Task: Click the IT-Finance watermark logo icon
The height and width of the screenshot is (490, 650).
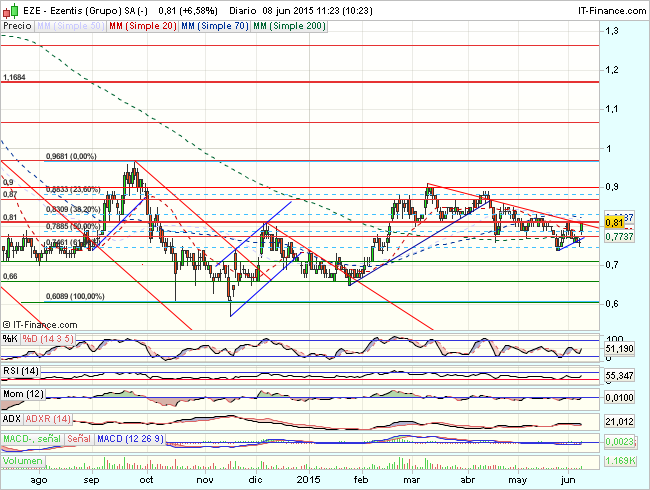Action: tap(9, 325)
